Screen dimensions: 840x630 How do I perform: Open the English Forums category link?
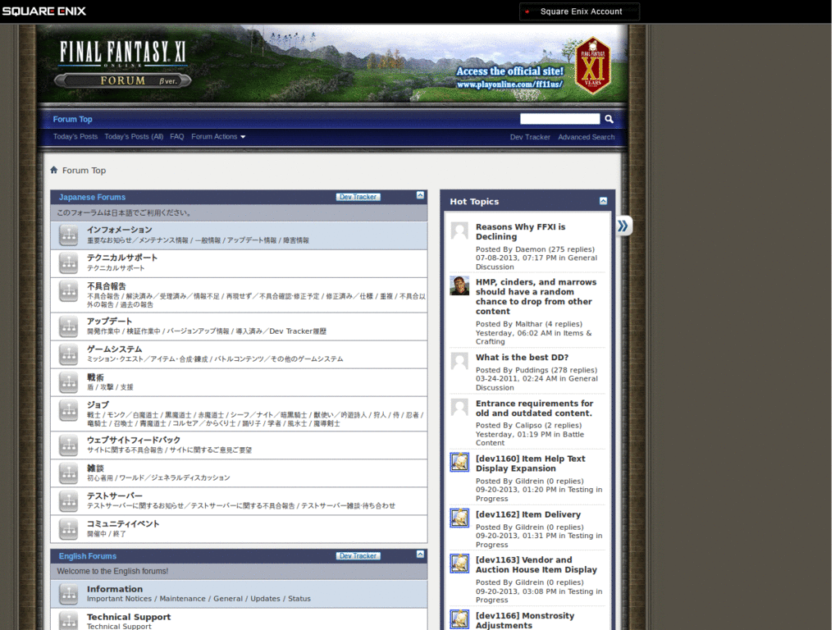coord(87,556)
